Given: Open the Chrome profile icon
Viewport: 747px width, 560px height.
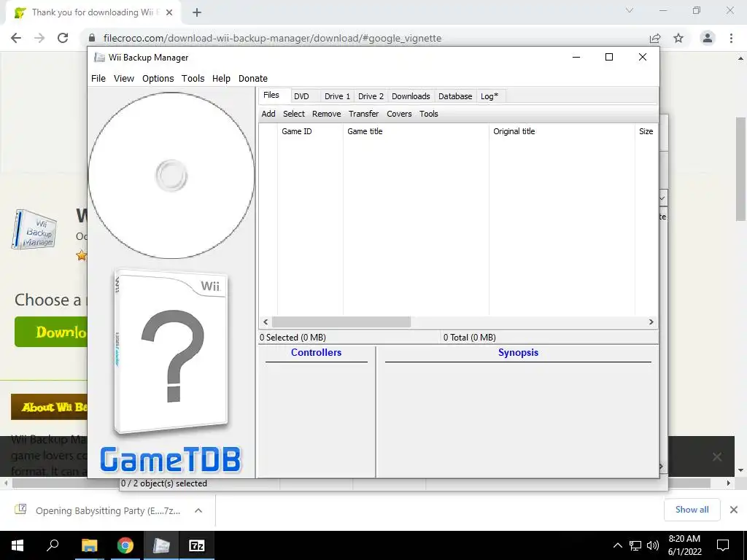Looking at the screenshot, I should 708,38.
